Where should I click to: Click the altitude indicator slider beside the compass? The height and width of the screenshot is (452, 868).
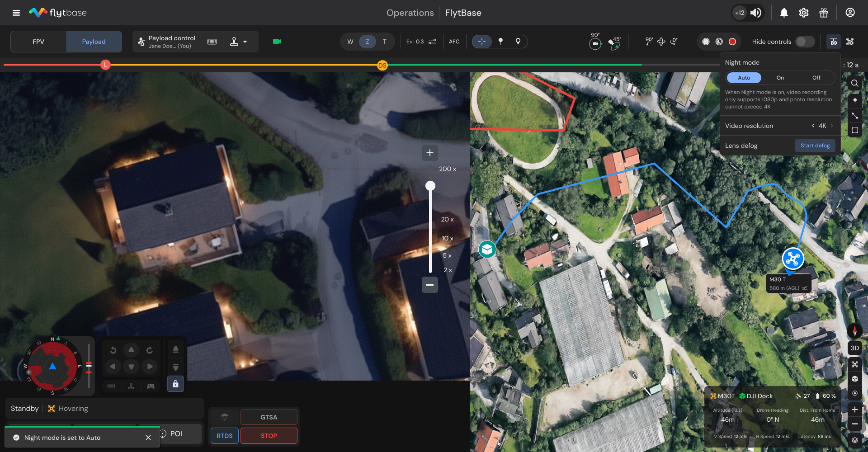pos(89,366)
